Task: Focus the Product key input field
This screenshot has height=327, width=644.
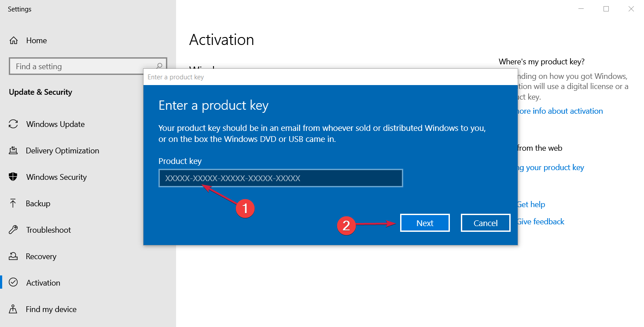Action: (281, 178)
